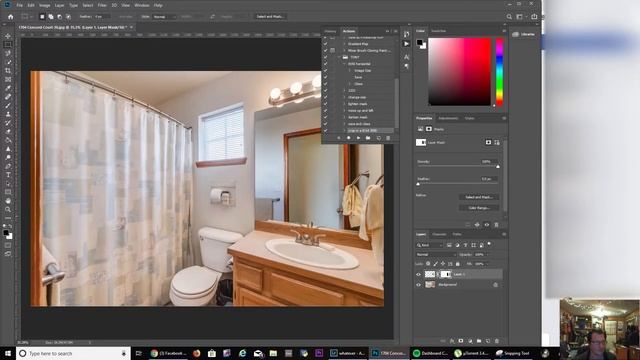The width and height of the screenshot is (640, 360).
Task: Expand the lighten mask action
Action: pyautogui.click(x=344, y=104)
